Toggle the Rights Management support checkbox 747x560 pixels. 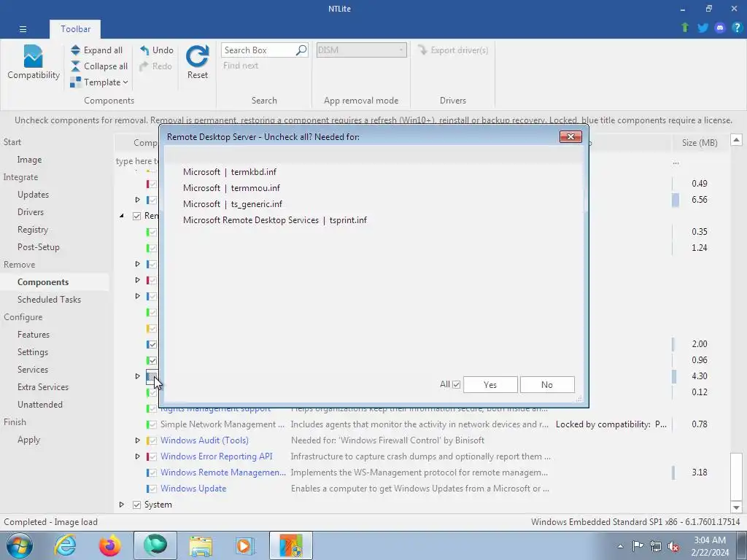pos(152,408)
